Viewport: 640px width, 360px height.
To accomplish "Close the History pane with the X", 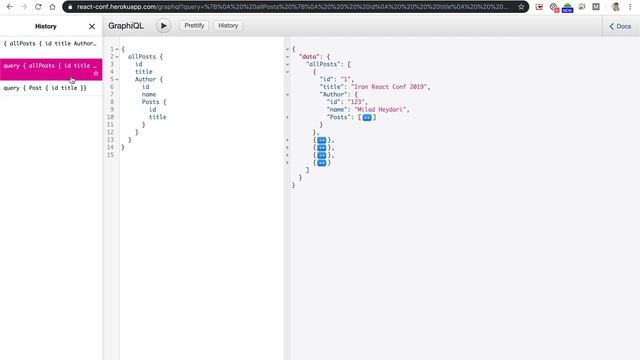I will pos(92,27).
